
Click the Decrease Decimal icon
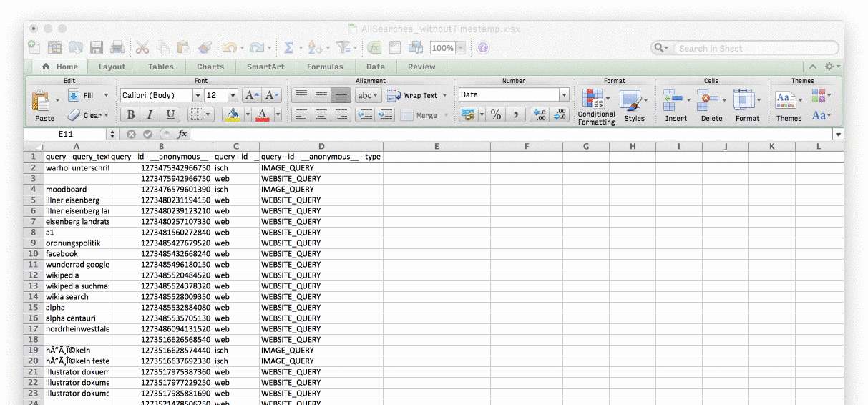coord(560,115)
